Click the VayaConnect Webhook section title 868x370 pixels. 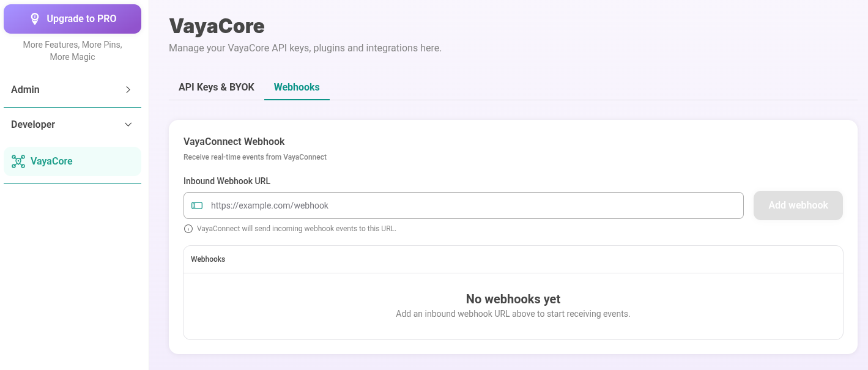pyautogui.click(x=234, y=141)
